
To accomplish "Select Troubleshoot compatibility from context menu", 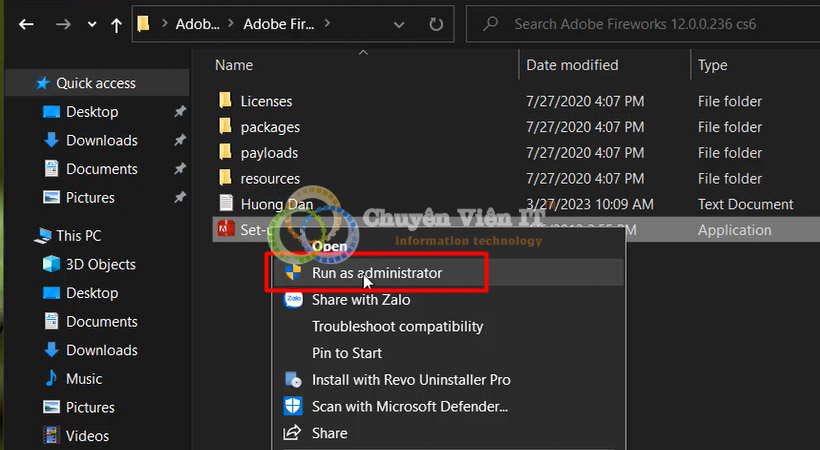I will click(397, 326).
